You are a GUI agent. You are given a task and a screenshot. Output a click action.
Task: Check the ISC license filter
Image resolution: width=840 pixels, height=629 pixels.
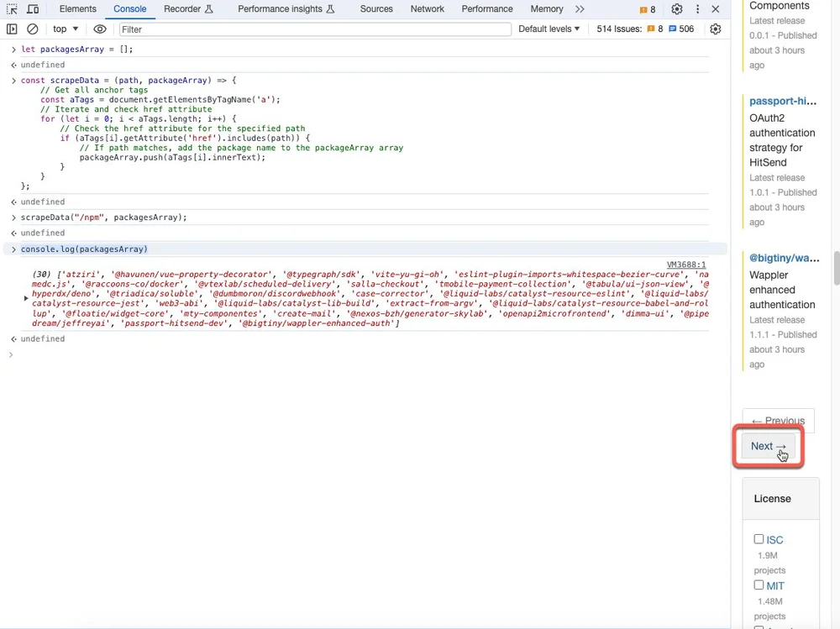point(759,538)
